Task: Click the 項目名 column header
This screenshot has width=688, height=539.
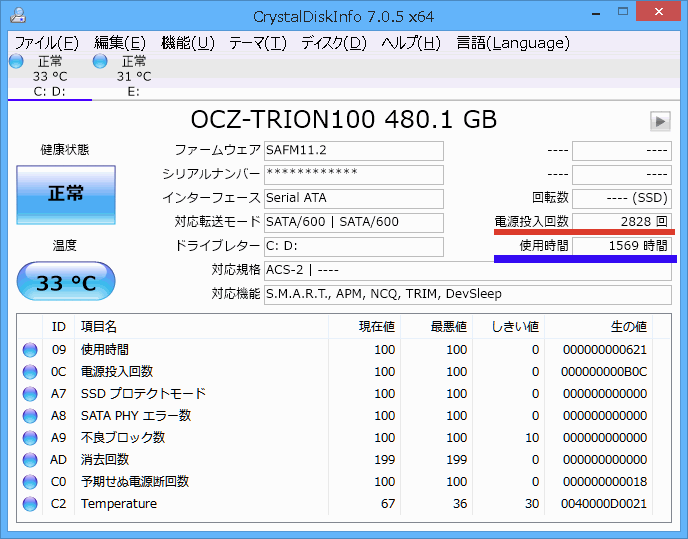Action: (201, 327)
